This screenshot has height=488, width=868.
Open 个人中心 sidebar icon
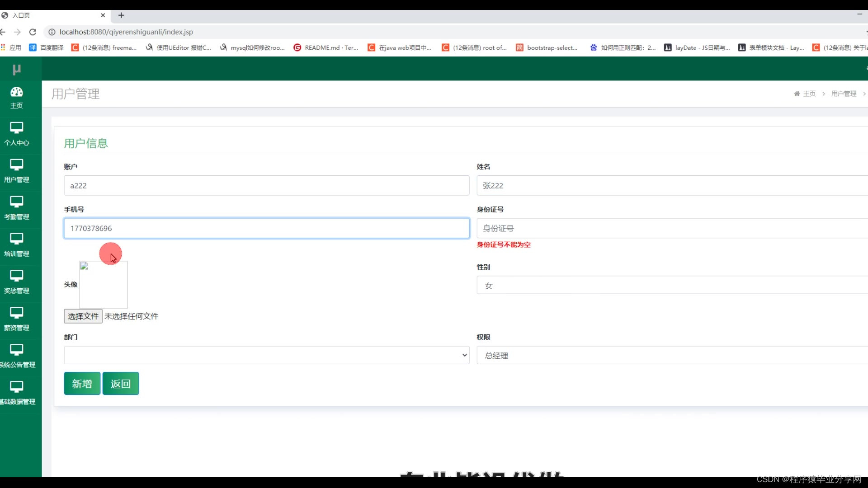point(17,128)
